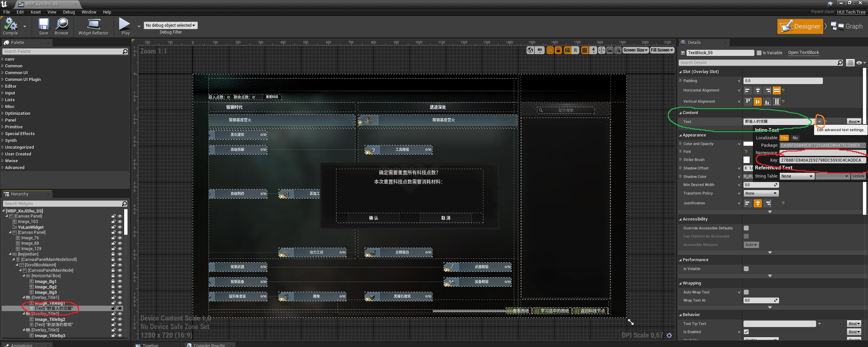
Task: Toggle the lock icon in viewport toolbar
Action: pos(558,50)
